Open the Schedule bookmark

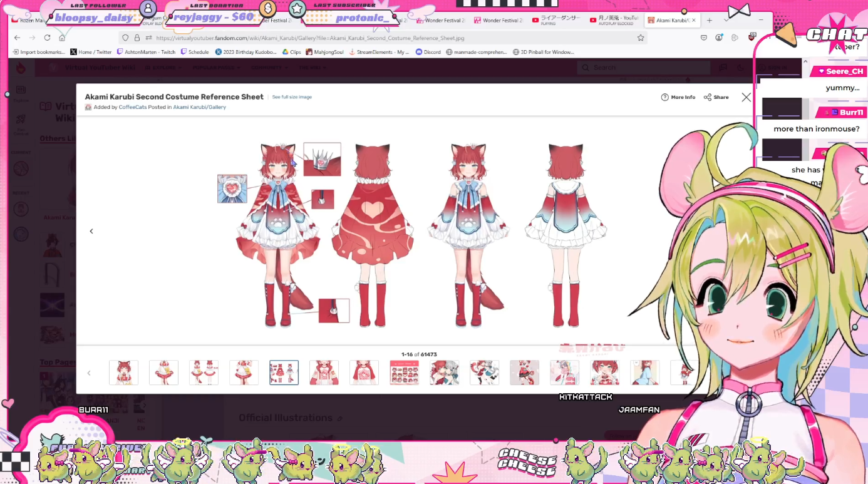pyautogui.click(x=195, y=52)
